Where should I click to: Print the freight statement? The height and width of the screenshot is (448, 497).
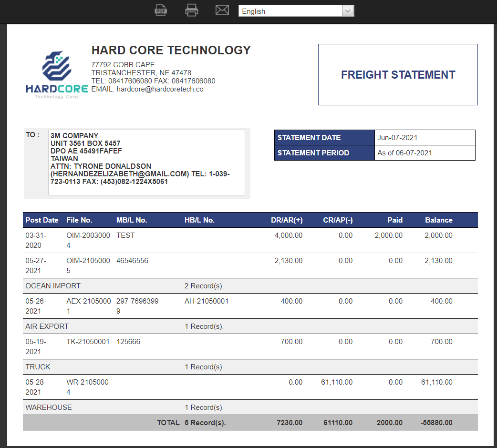pyautogui.click(x=191, y=10)
